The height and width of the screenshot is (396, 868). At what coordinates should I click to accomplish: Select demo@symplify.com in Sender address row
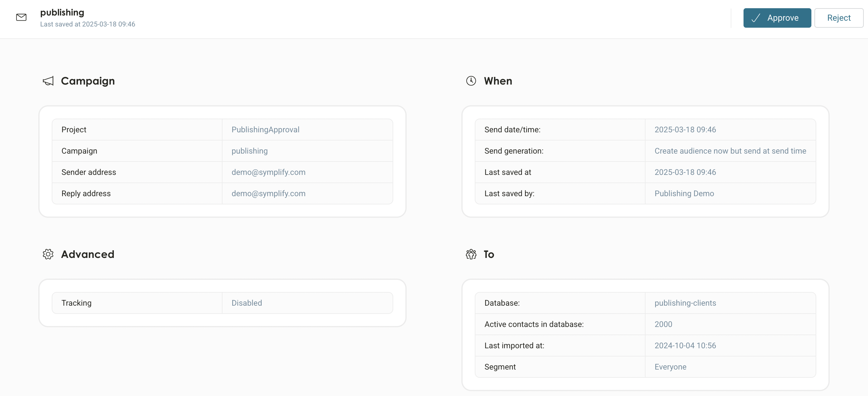tap(268, 172)
